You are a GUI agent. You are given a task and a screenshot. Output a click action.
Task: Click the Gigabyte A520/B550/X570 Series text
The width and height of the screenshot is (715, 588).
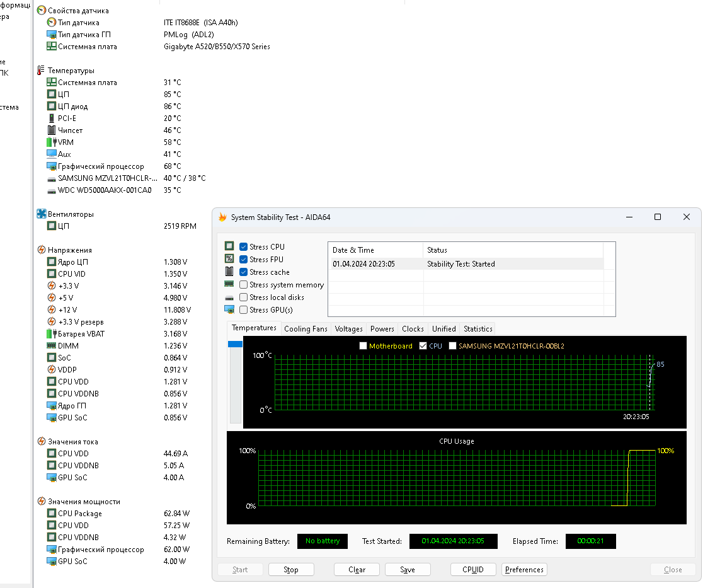pos(217,47)
